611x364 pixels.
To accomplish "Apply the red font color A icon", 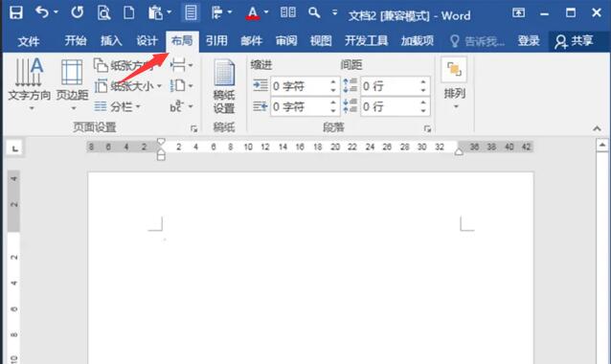I will pyautogui.click(x=253, y=13).
